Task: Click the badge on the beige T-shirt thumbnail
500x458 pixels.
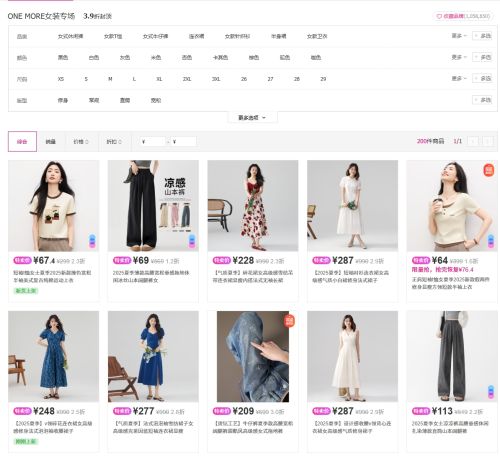Action: (x=92, y=241)
